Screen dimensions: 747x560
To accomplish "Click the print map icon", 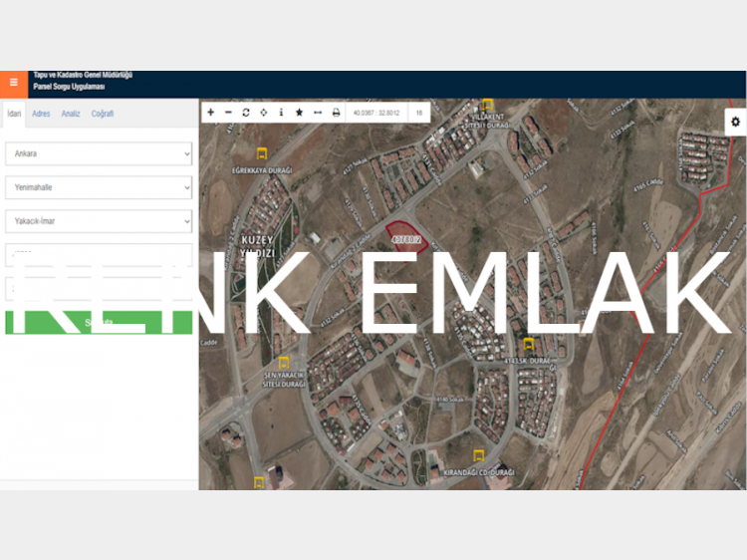I will click(x=336, y=113).
